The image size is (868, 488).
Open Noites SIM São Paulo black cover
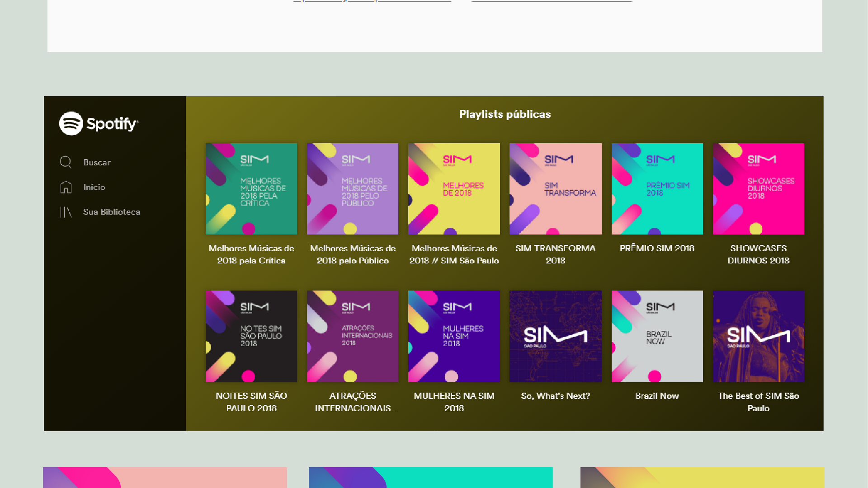[x=251, y=336]
